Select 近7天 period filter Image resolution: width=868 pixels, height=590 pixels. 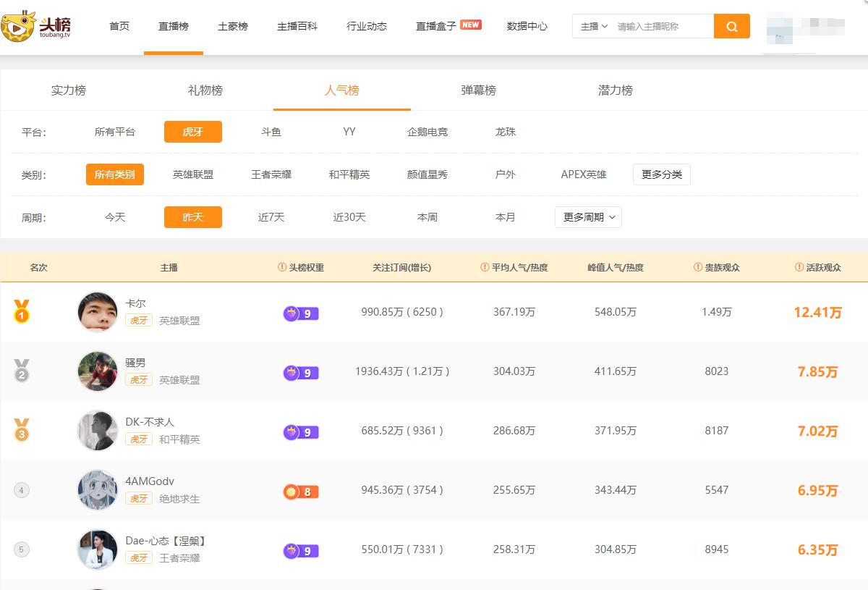(271, 217)
